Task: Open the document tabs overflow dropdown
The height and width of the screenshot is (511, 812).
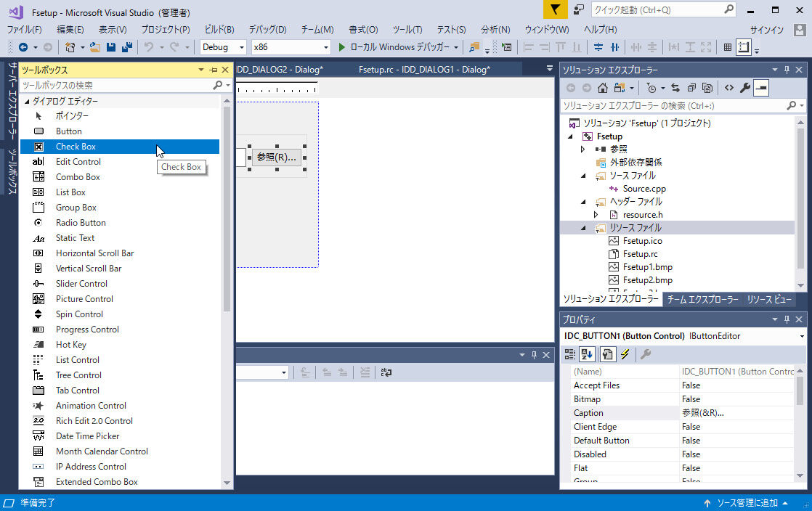Action: pyautogui.click(x=550, y=68)
